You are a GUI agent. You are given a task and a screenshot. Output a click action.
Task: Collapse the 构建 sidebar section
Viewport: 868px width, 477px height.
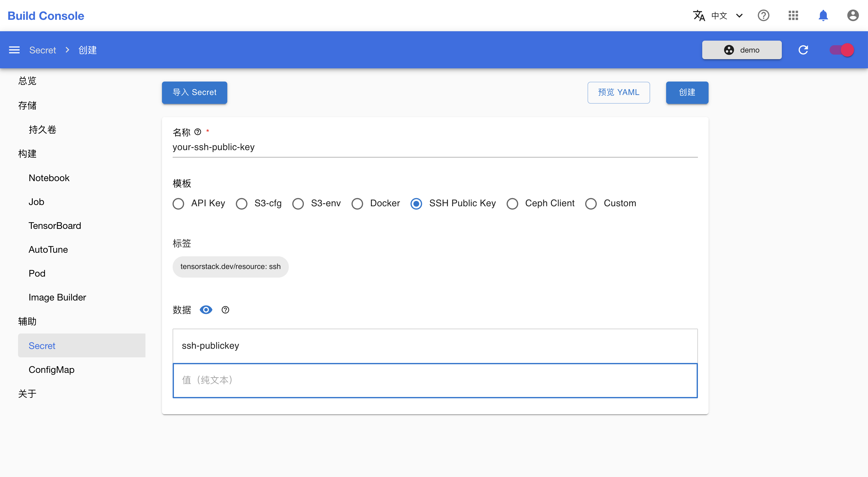click(x=27, y=153)
